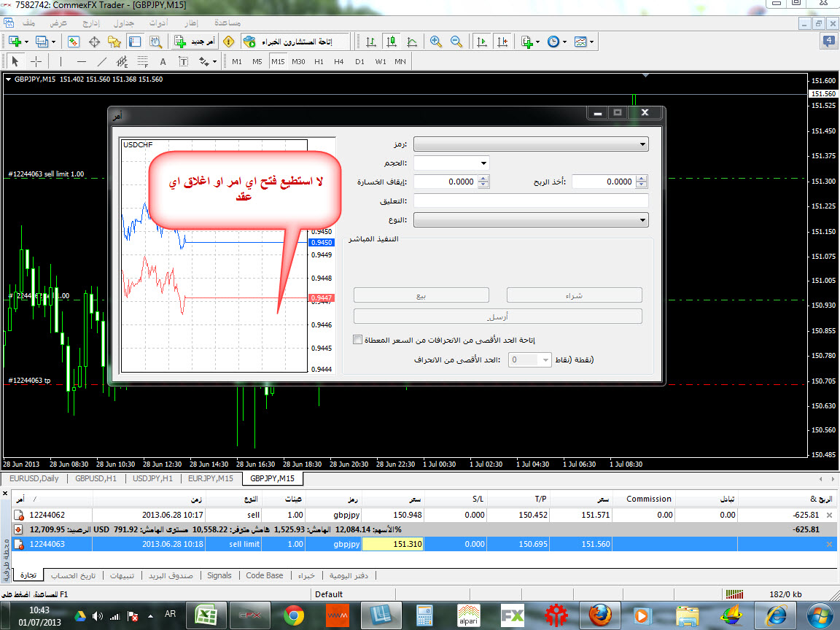Switch timeframe to M30
The height and width of the screenshot is (630, 840).
298,61
